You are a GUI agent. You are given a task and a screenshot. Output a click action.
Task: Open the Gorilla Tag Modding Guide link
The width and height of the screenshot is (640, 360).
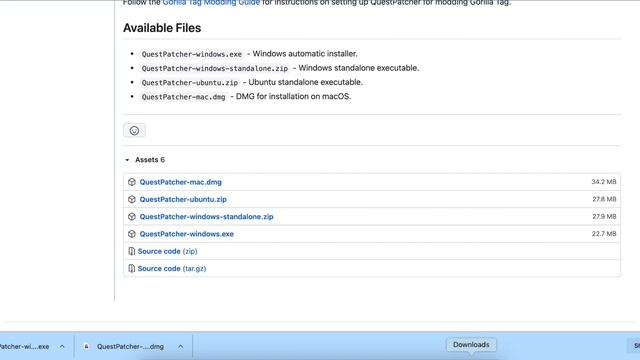point(211,2)
